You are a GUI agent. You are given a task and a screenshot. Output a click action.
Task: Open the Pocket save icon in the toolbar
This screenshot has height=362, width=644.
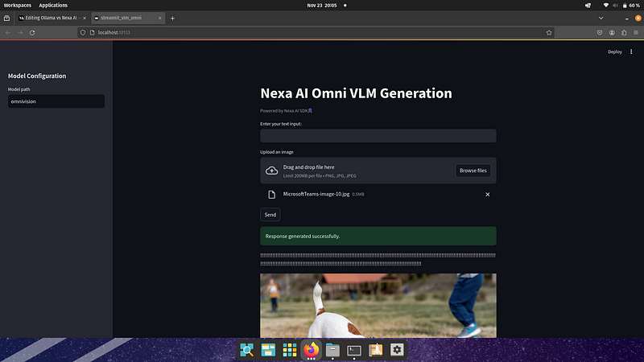(x=600, y=32)
